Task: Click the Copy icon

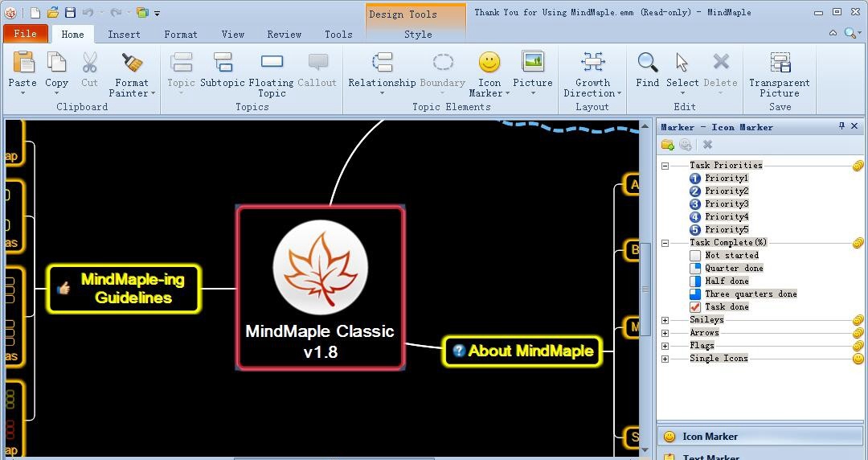Action: tap(56, 62)
